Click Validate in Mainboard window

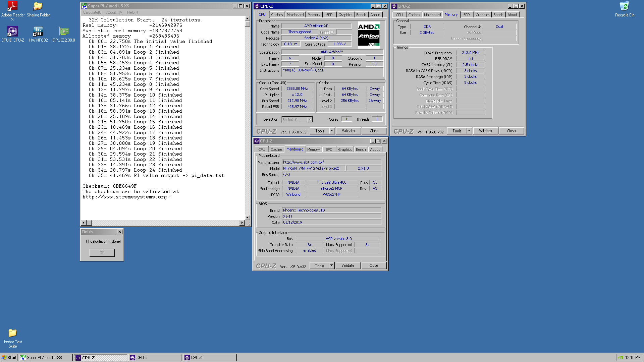[348, 265]
